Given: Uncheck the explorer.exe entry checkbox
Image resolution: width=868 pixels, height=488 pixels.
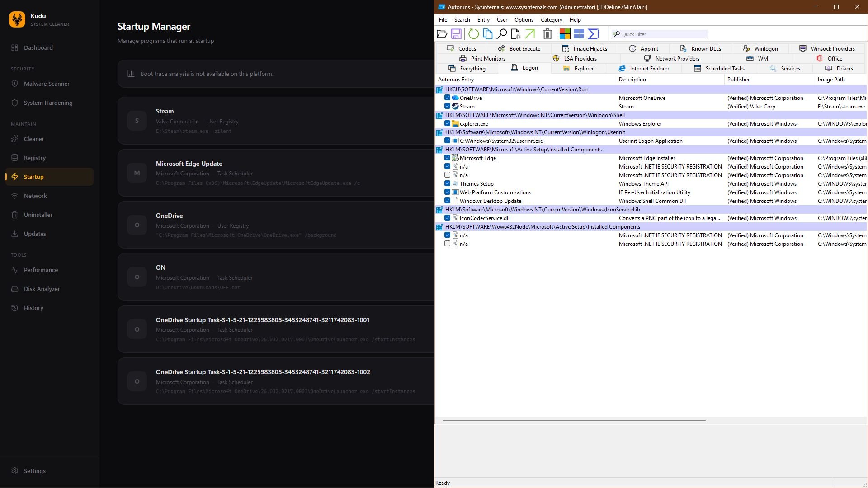Looking at the screenshot, I should [x=447, y=123].
